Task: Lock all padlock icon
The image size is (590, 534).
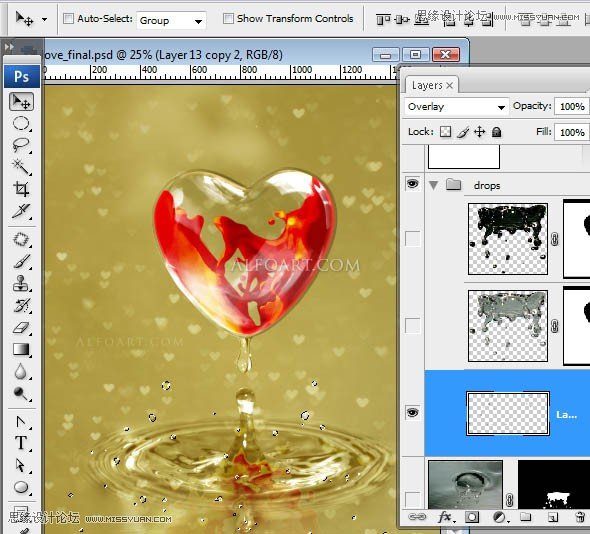Action: [x=497, y=132]
